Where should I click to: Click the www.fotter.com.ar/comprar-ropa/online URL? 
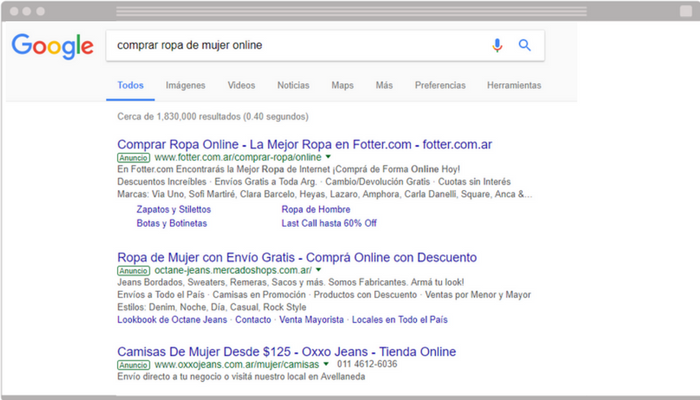238,157
